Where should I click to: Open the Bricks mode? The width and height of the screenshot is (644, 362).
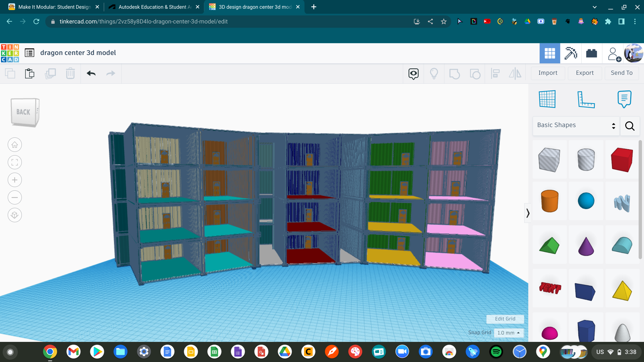coord(591,53)
